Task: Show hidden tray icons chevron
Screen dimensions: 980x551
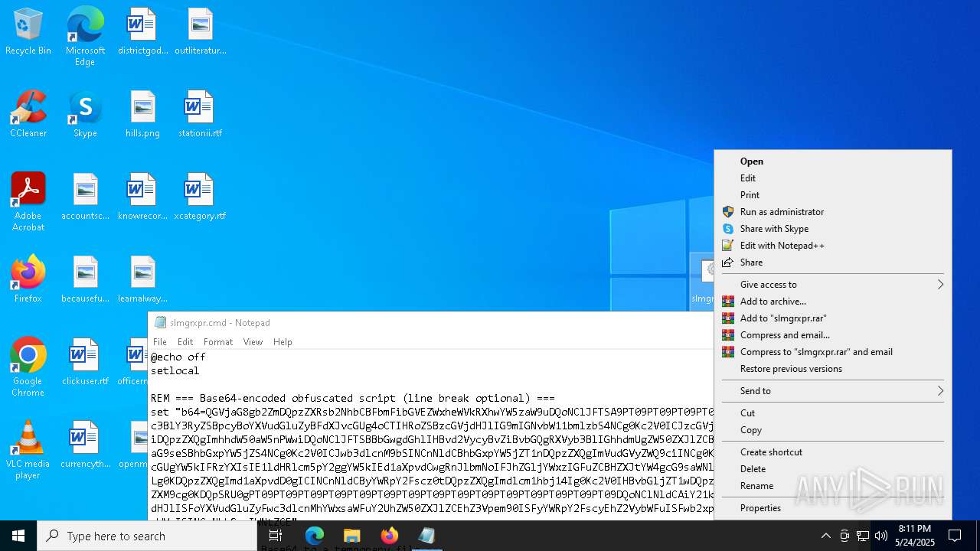Action: coord(825,536)
